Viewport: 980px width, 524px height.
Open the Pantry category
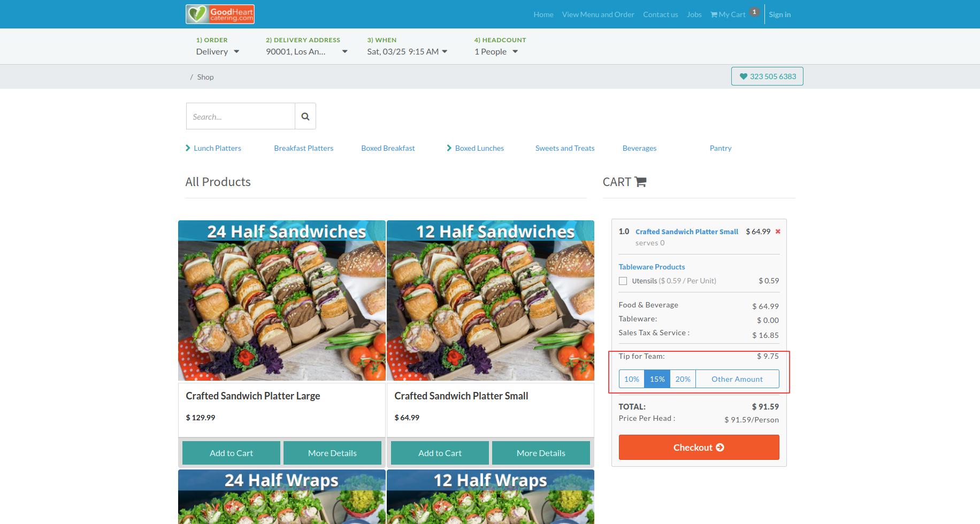point(721,148)
